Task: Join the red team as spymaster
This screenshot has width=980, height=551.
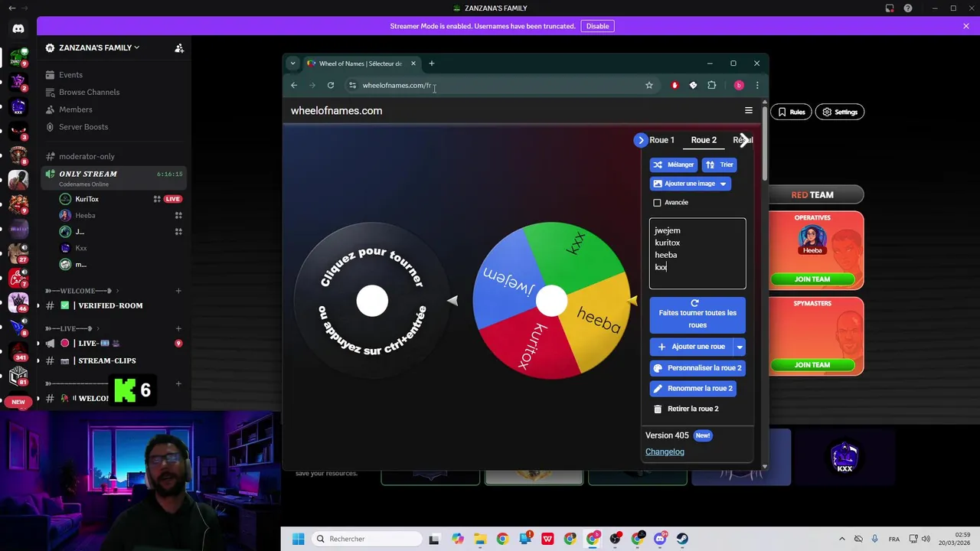Action: point(812,365)
